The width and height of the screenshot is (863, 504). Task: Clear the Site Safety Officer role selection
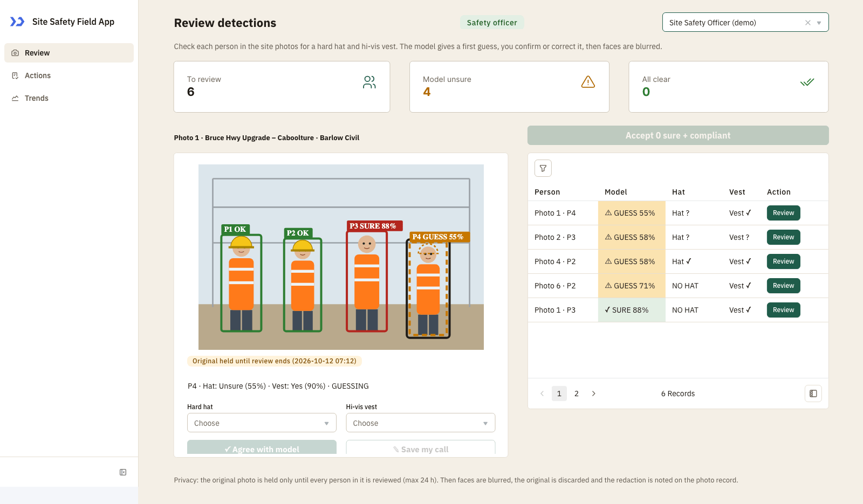click(x=808, y=23)
